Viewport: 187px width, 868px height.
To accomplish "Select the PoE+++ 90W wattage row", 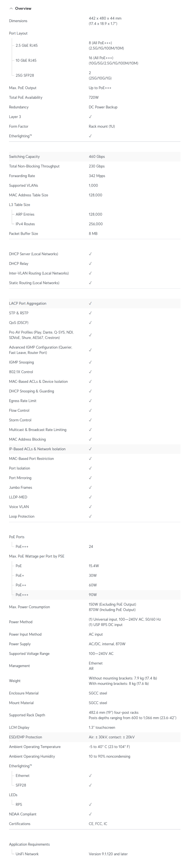I will 95,594.
